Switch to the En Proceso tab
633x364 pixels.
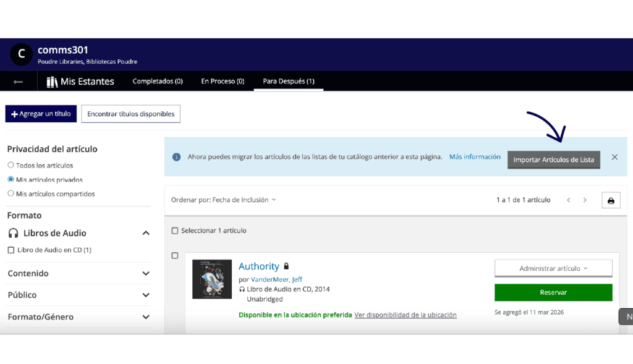click(223, 82)
